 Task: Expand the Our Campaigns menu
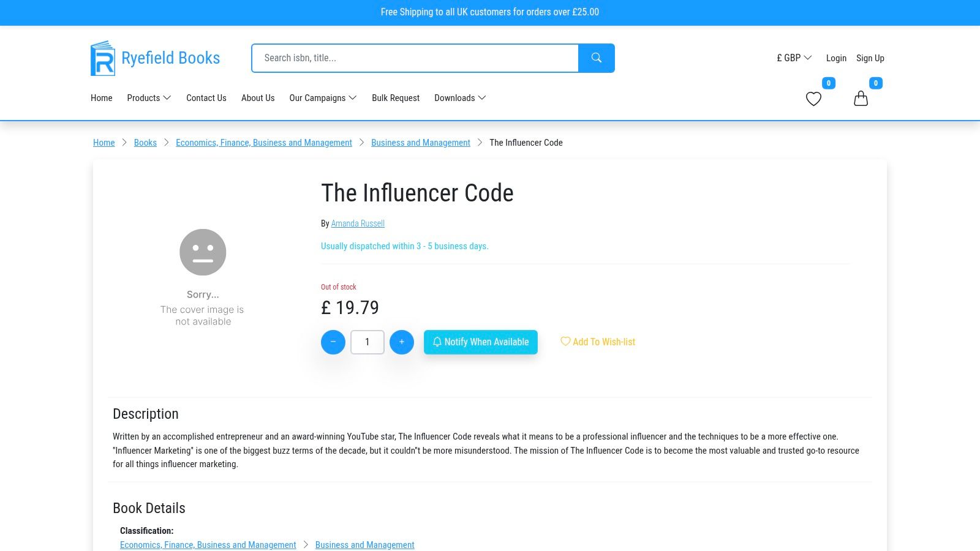point(323,98)
